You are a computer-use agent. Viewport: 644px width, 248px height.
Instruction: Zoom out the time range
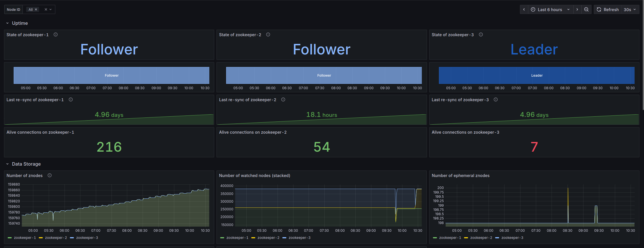(586, 9)
